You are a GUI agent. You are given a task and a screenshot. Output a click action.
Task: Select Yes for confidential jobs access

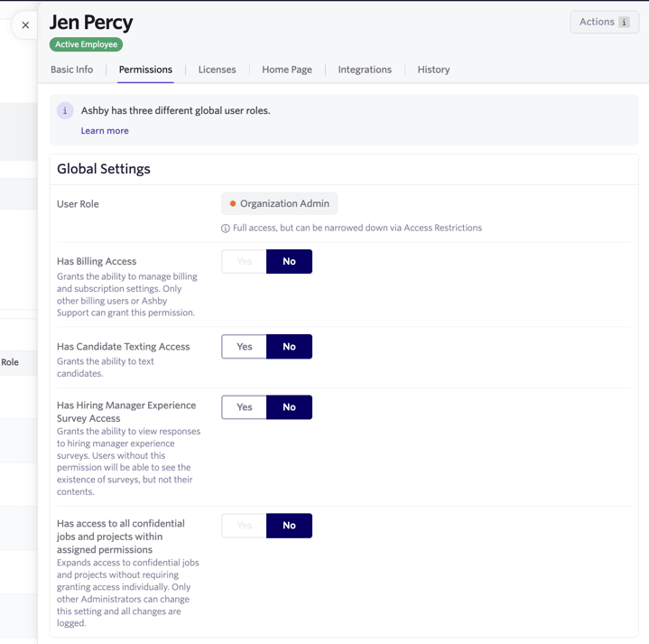coord(245,526)
